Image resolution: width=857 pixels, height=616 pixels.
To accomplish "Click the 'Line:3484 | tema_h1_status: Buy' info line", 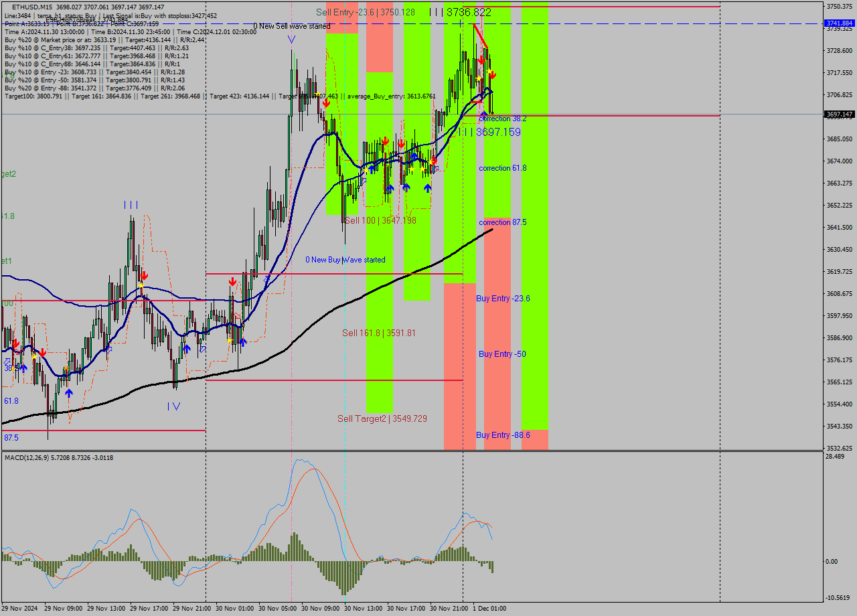I will 110,15.
